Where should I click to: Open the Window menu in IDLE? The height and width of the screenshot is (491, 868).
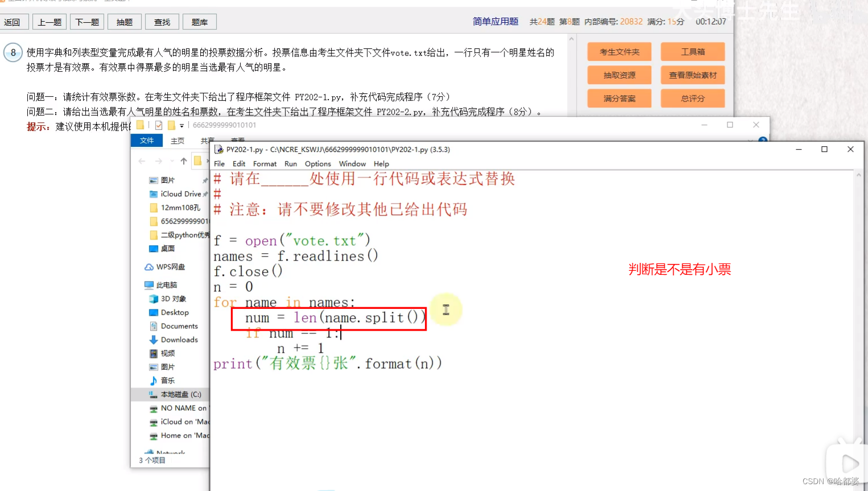(x=353, y=164)
